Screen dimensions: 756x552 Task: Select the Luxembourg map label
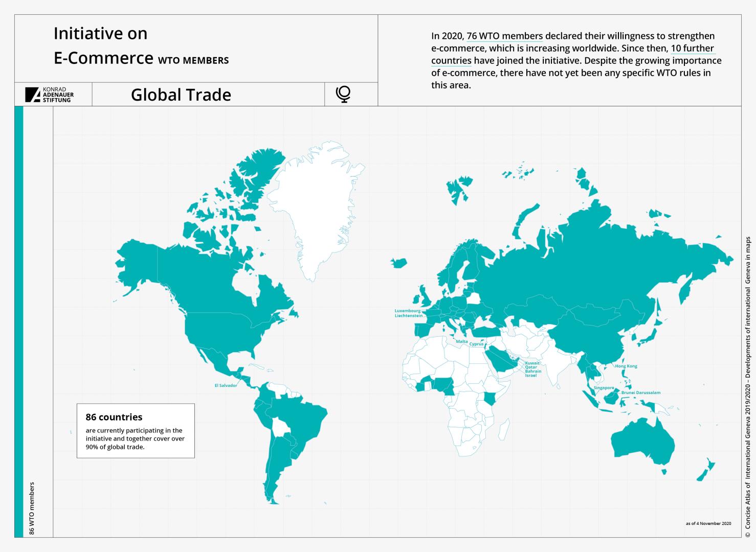point(407,311)
